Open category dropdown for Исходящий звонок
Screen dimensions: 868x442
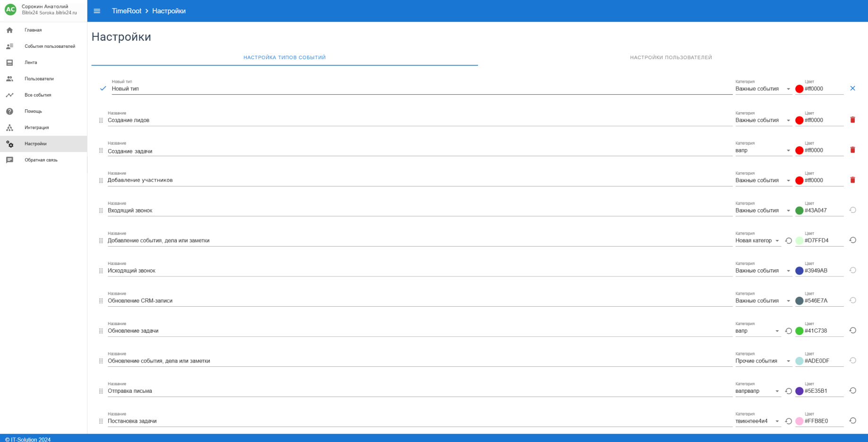click(x=763, y=271)
